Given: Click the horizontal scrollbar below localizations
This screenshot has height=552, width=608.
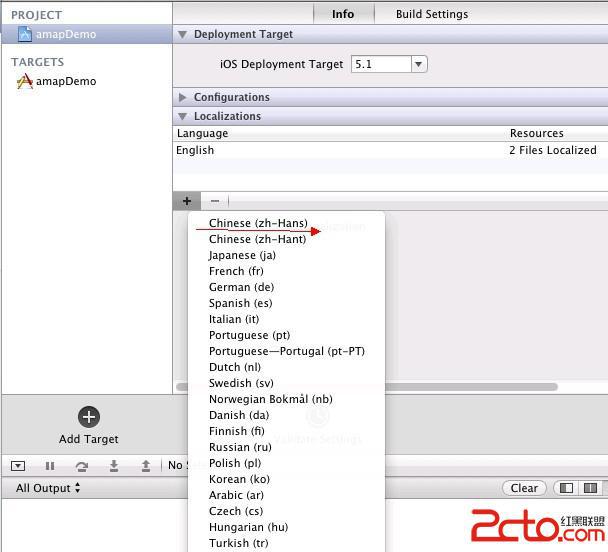Looking at the screenshot, I should click(471, 386).
